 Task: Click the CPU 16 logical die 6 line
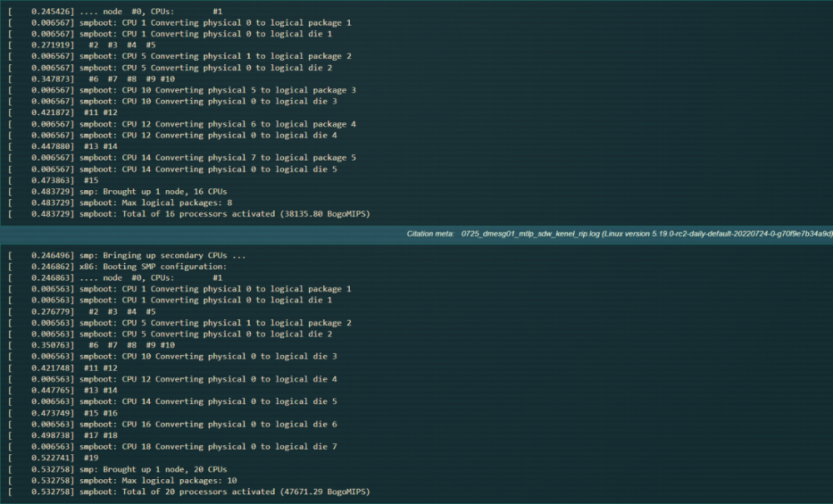click(x=172, y=424)
